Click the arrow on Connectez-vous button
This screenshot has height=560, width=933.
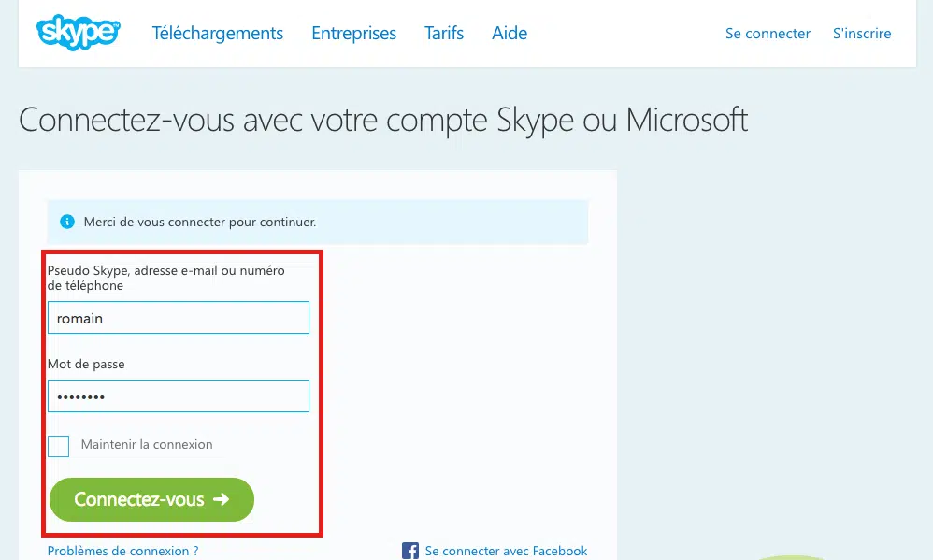(222, 498)
